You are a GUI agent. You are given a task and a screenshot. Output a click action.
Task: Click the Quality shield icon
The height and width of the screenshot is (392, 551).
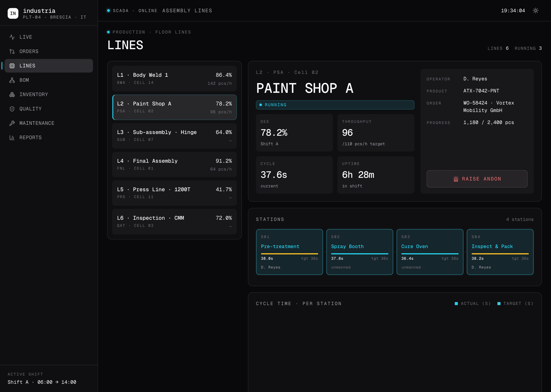[x=12, y=109]
